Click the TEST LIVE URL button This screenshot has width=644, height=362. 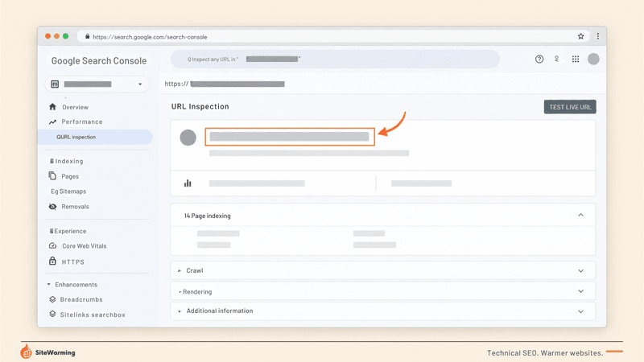570,107
